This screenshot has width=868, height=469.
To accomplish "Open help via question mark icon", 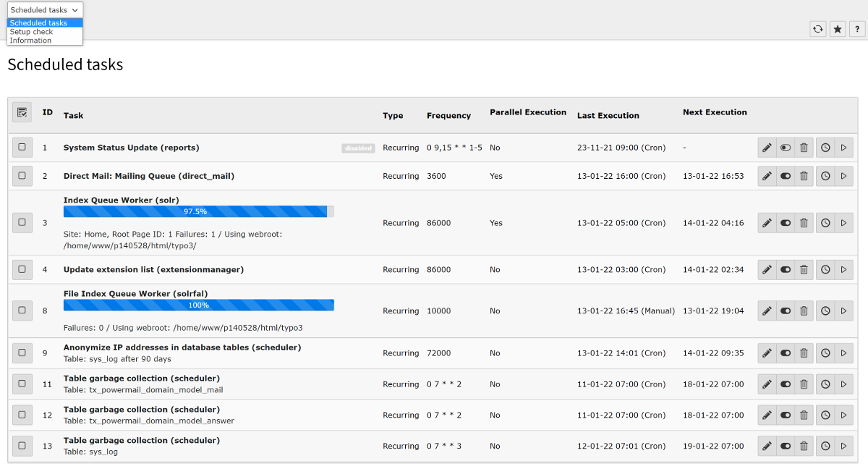I will (x=857, y=29).
